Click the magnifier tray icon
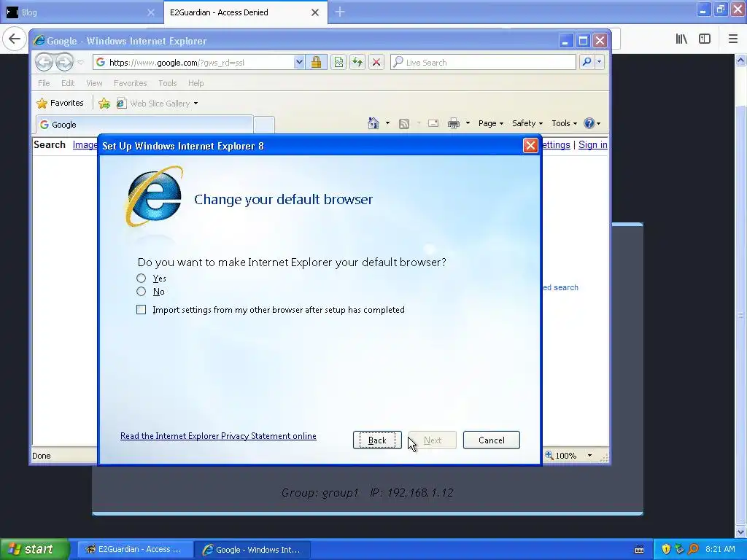The image size is (747, 560). click(x=693, y=549)
